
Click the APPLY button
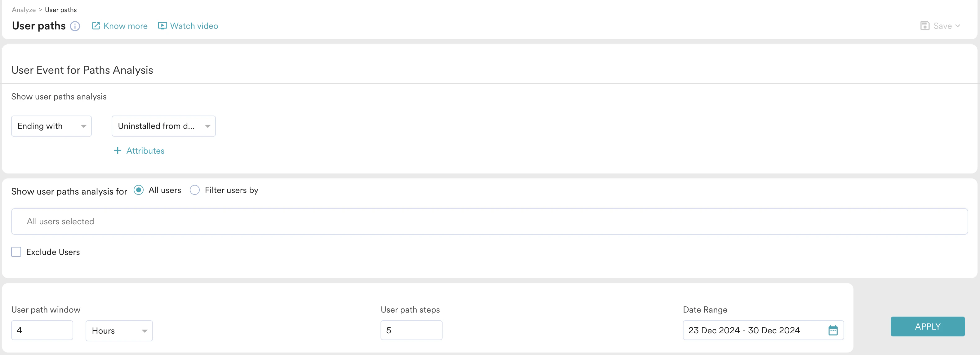(928, 326)
